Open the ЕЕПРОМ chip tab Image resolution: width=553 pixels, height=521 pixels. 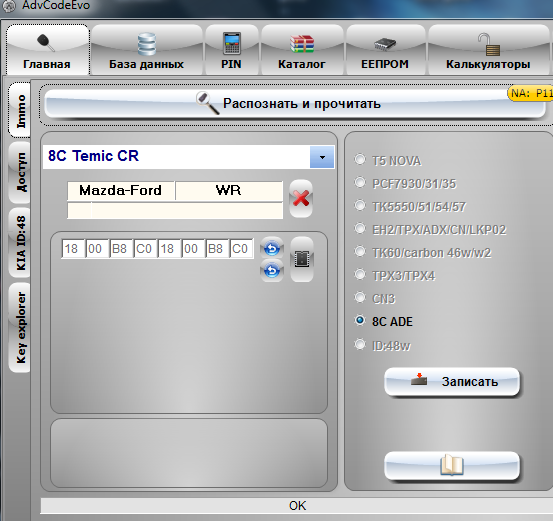(x=385, y=50)
